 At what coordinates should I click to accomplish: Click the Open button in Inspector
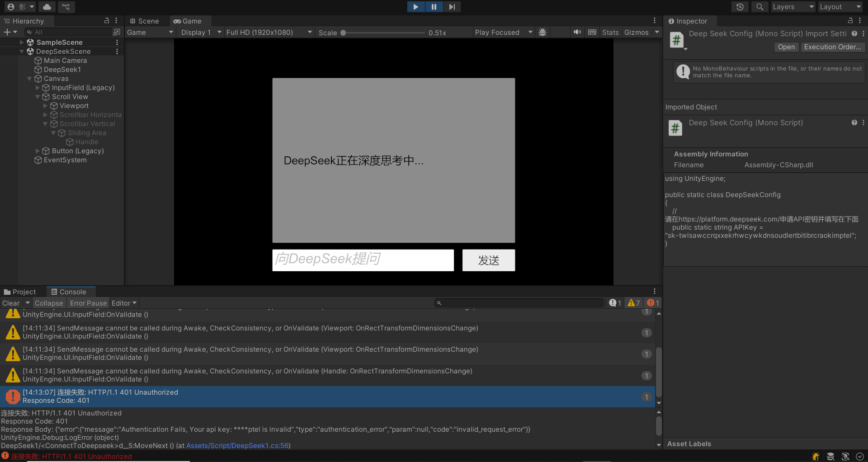click(786, 47)
